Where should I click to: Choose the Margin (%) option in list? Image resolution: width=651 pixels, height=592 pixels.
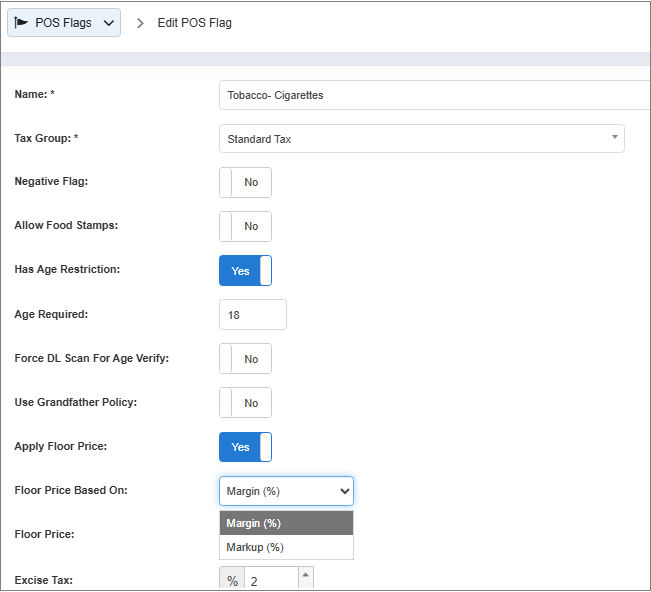pos(286,523)
